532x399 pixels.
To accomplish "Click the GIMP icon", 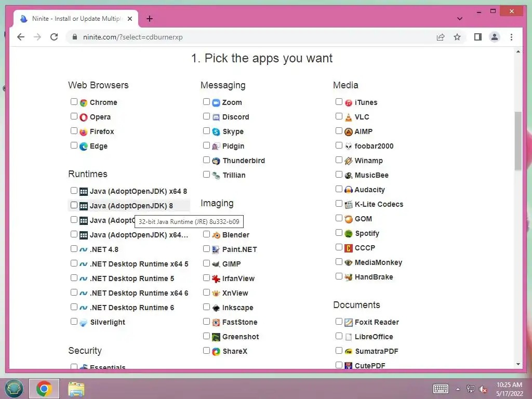I will (216, 264).
